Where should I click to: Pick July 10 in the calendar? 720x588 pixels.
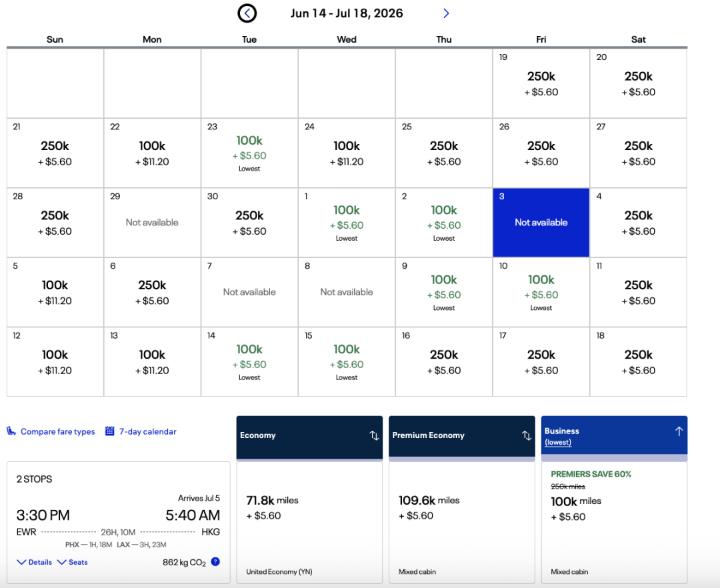click(x=541, y=293)
